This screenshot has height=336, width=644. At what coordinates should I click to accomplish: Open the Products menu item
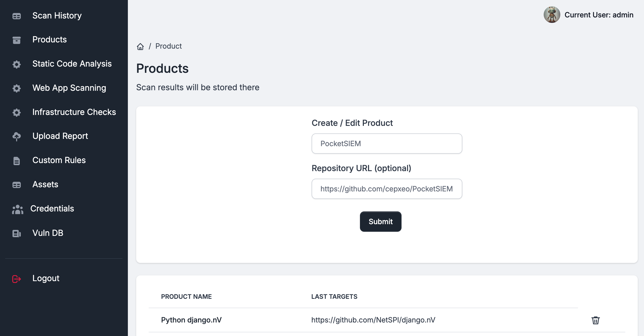[x=49, y=40]
